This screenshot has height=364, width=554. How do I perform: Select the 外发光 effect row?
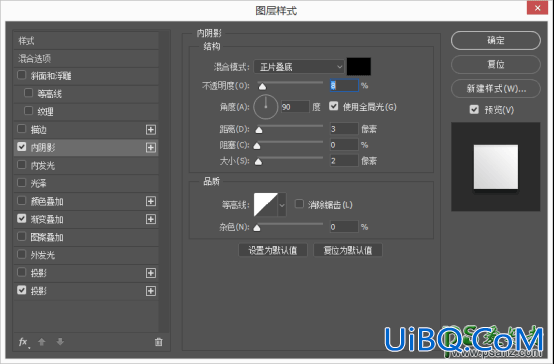click(86, 255)
